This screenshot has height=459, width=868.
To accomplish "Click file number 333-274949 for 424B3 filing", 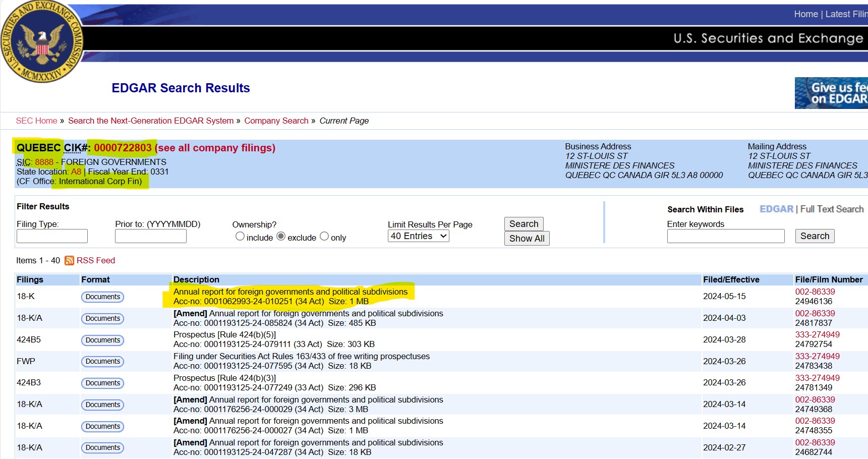I will pyautogui.click(x=818, y=378).
